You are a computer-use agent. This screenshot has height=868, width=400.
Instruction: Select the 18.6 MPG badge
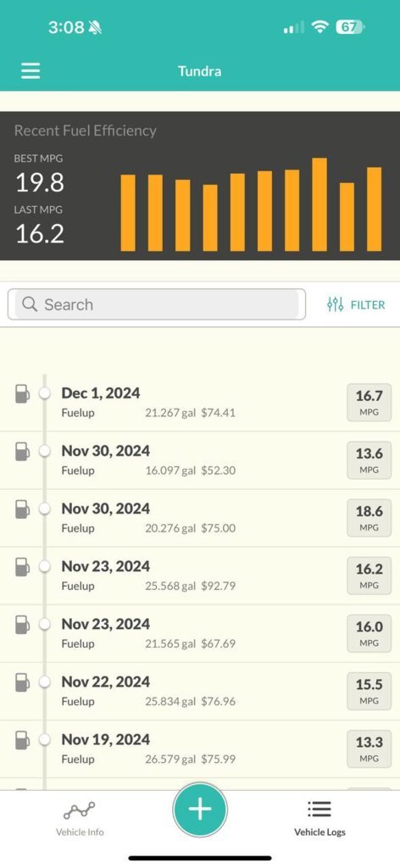coord(369,518)
